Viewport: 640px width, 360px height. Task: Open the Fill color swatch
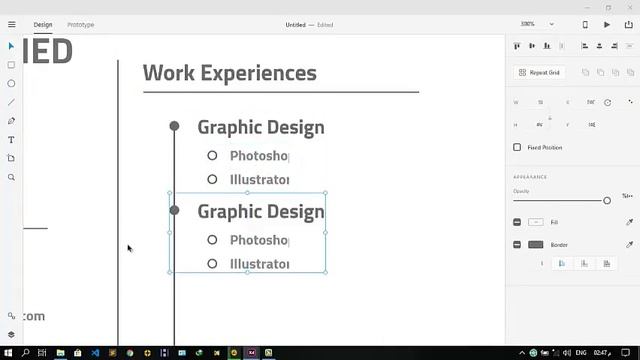pos(536,222)
